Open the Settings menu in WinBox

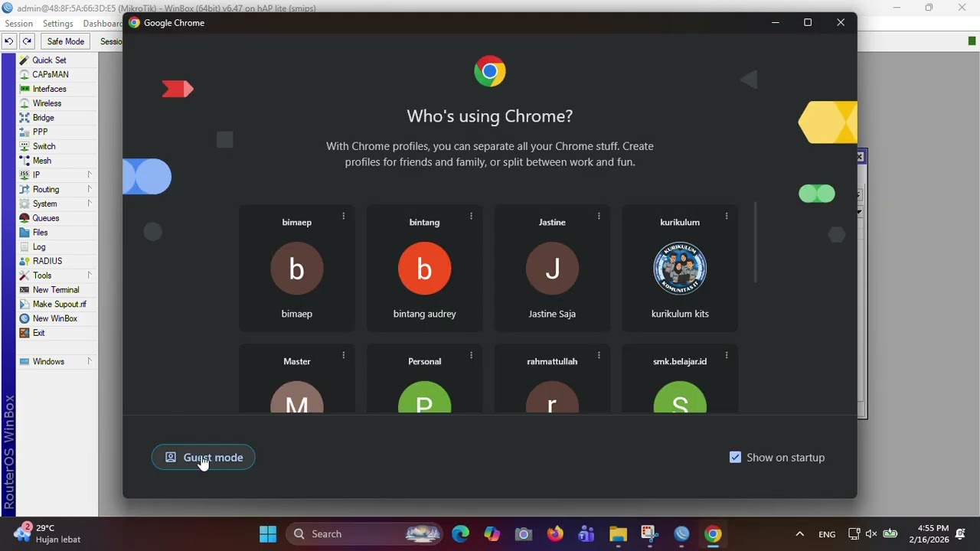[x=57, y=24]
